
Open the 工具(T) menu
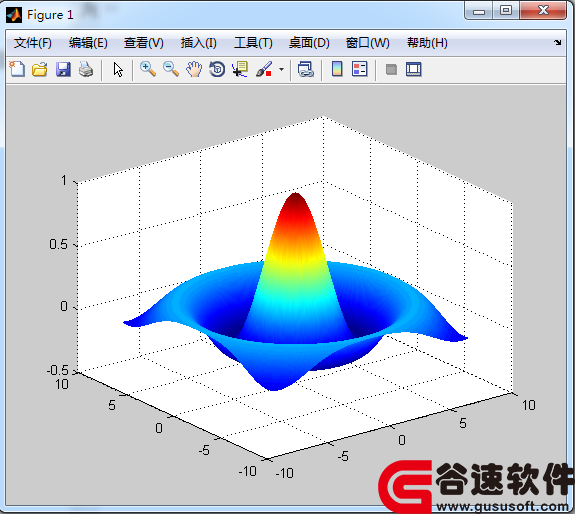tap(253, 43)
